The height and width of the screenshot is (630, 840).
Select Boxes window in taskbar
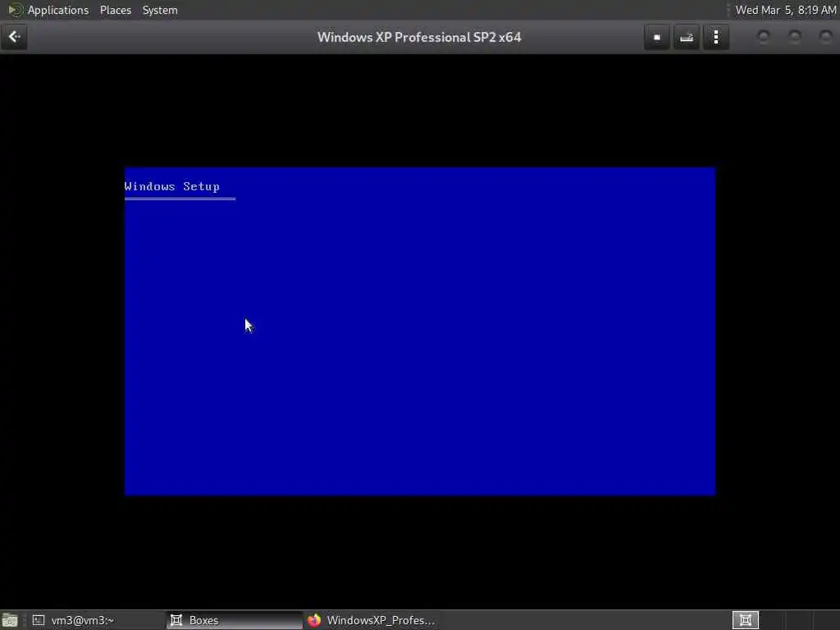pos(235,620)
